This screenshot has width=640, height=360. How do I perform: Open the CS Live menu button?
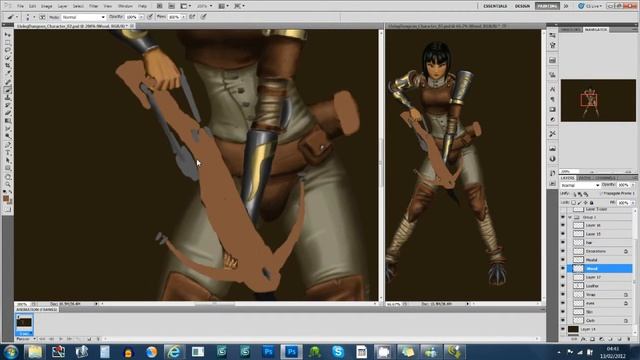click(590, 6)
